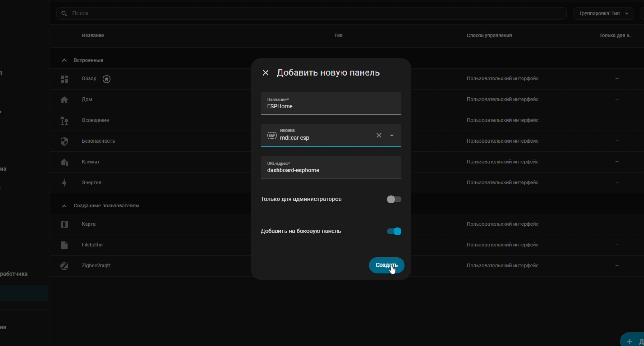Close the Добавить новую панель dialog
Viewport: 644px width, 346px height.
[265, 73]
